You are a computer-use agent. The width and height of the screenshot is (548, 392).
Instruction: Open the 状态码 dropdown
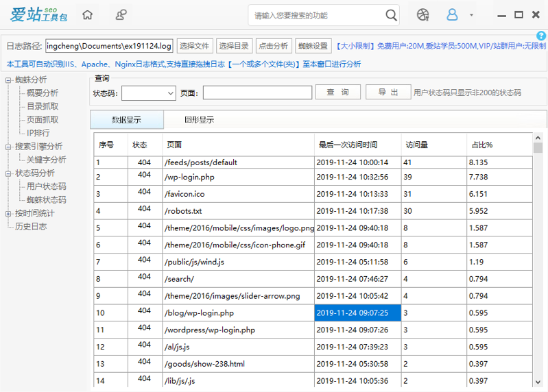click(149, 93)
